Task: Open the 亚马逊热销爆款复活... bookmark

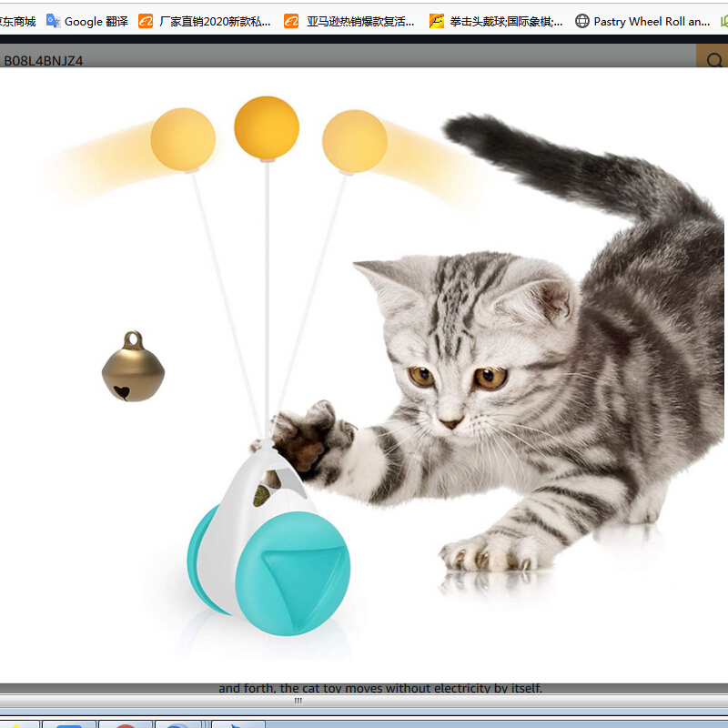Action: tap(349, 21)
